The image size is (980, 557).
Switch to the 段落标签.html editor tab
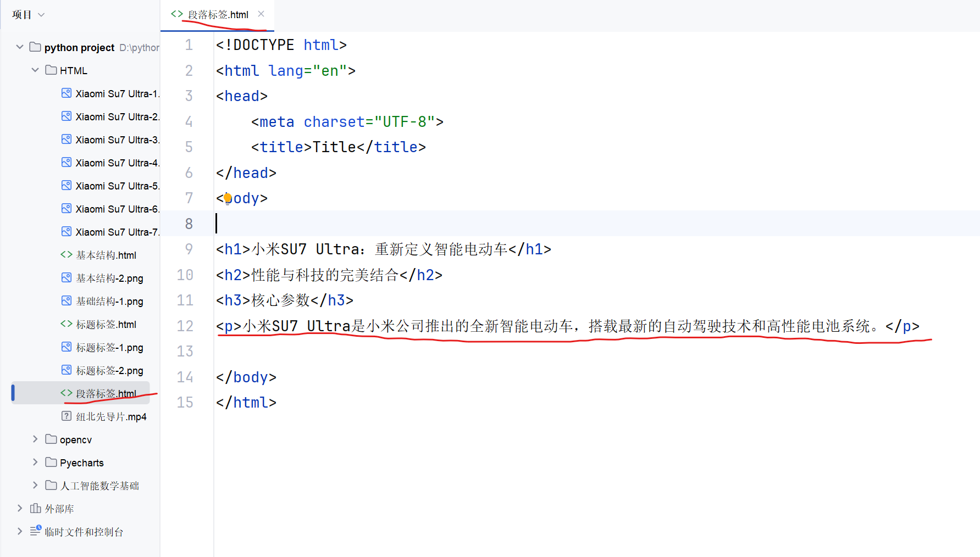218,15
